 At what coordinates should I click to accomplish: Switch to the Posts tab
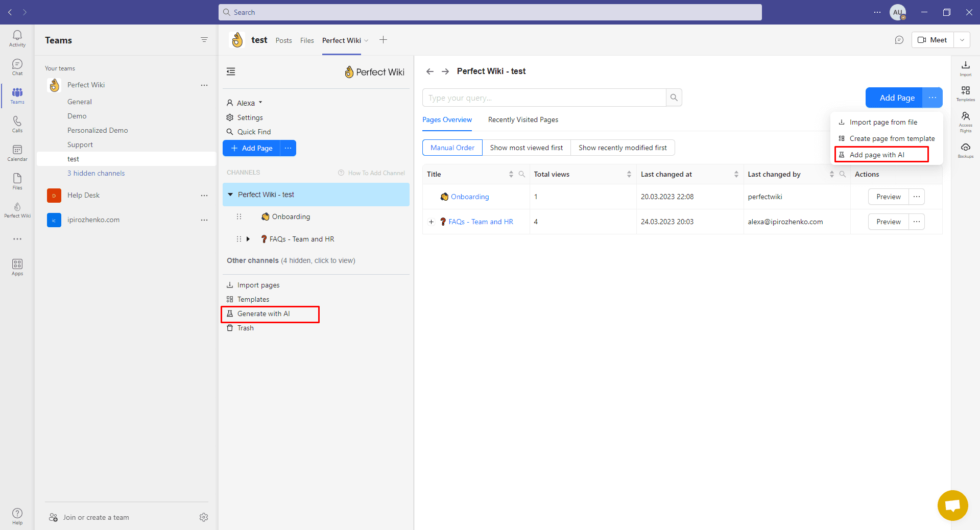(x=283, y=40)
